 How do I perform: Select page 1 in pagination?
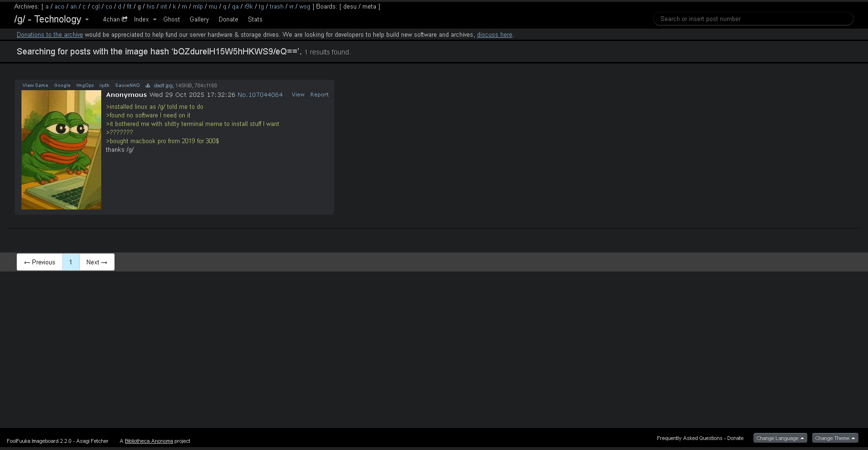click(71, 262)
